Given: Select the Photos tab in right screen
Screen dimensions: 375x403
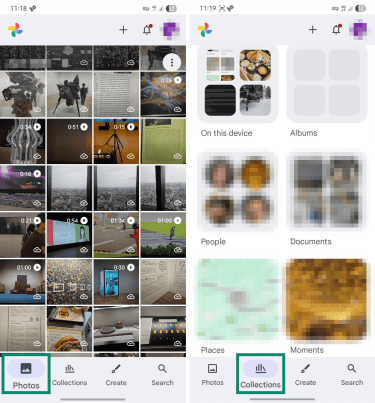Looking at the screenshot, I should [x=212, y=375].
